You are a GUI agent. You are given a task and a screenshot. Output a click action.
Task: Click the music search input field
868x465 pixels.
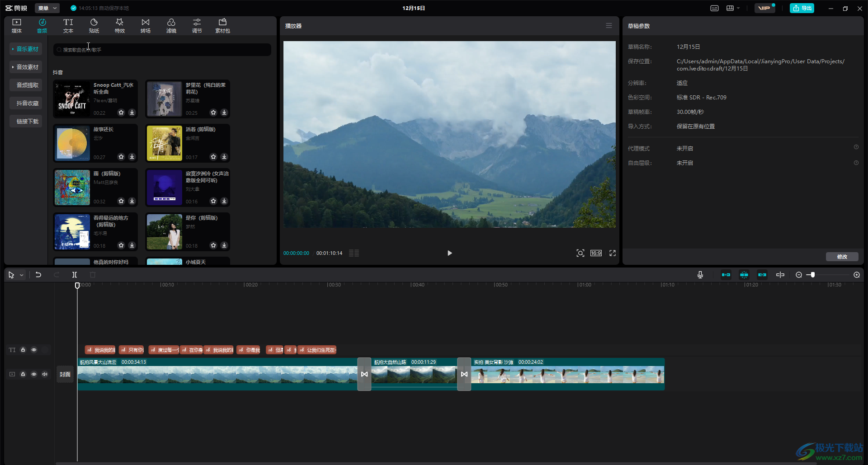point(162,50)
